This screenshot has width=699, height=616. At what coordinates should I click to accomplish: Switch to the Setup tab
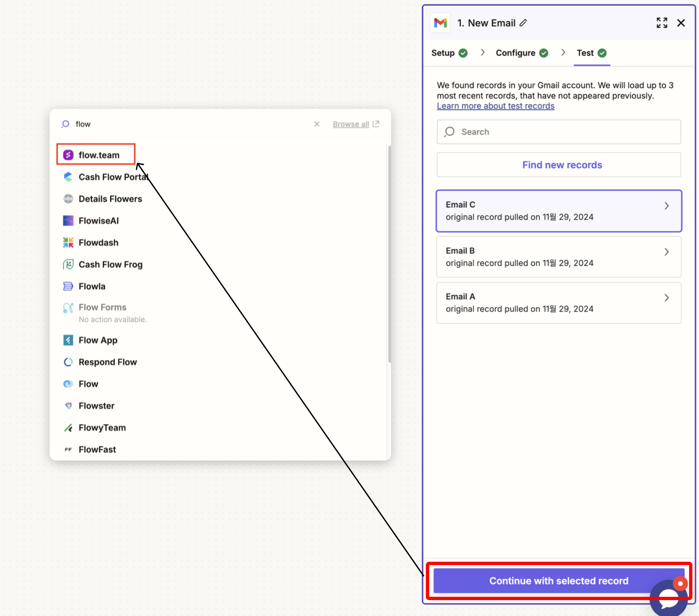click(x=449, y=53)
